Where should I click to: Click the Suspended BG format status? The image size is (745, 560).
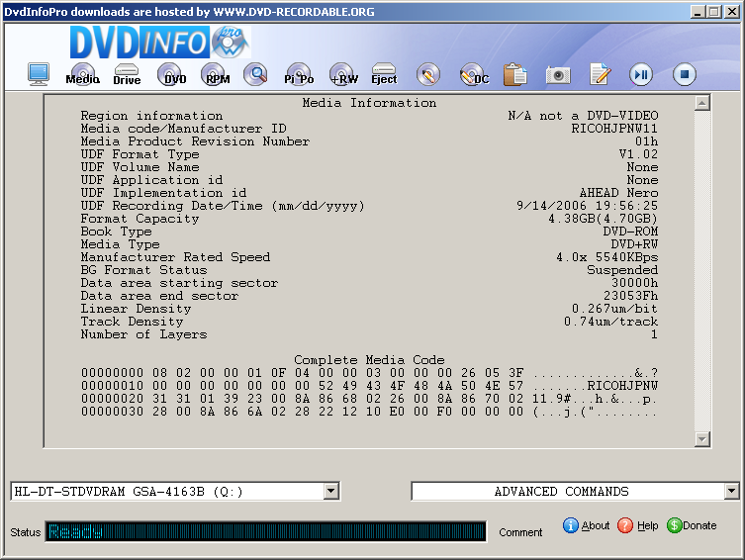[x=622, y=270]
